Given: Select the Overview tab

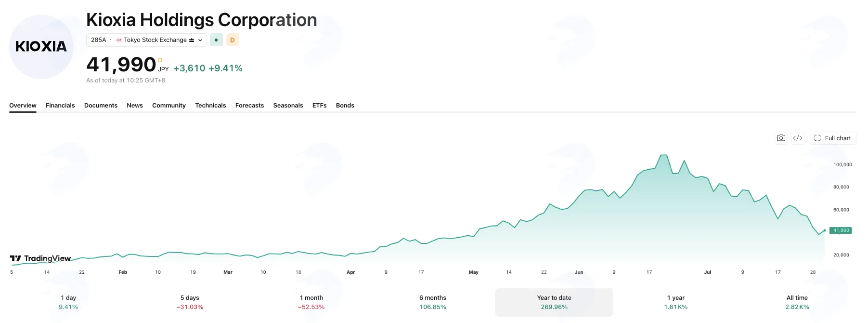Looking at the screenshot, I should tap(23, 106).
